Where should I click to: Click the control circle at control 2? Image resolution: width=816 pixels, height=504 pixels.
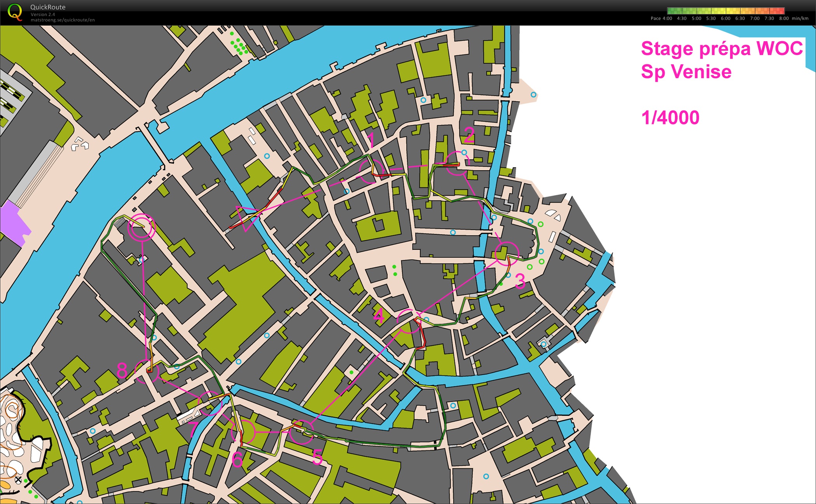[x=457, y=163]
